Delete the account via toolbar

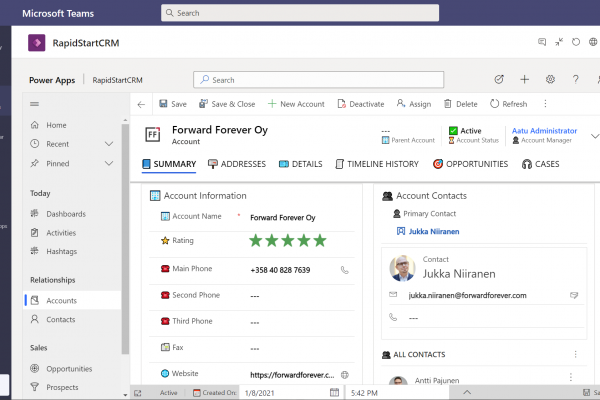click(460, 104)
